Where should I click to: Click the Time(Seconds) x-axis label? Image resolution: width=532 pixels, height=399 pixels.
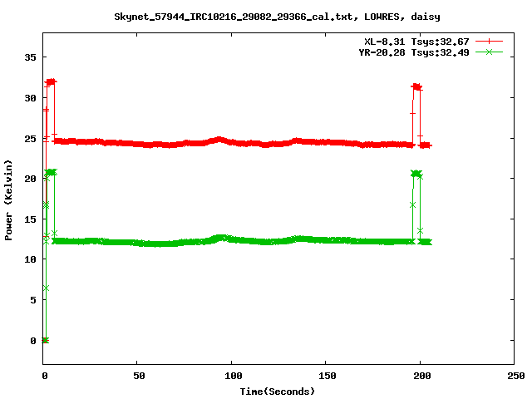[277, 392]
